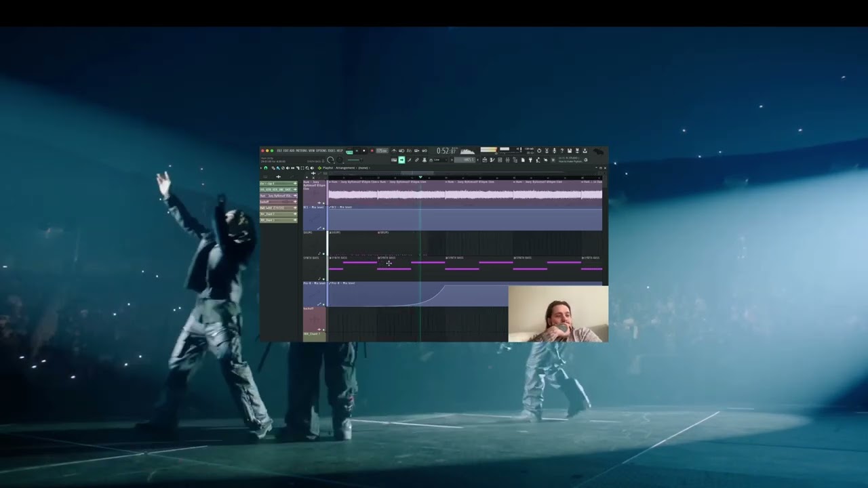Image resolution: width=868 pixels, height=488 pixels.
Task: Open the FILE menu in FL Studio
Action: 279,150
